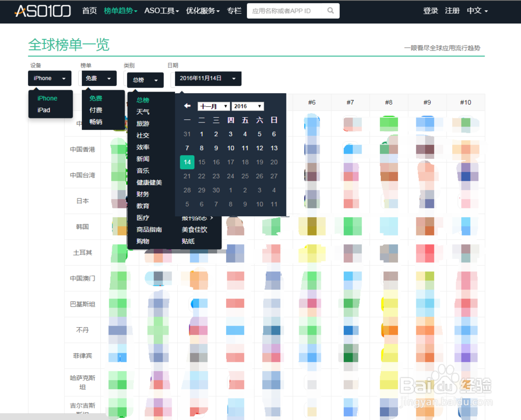Image resolution: width=521 pixels, height=420 pixels.
Task: Select 医疗 category
Action: (143, 218)
